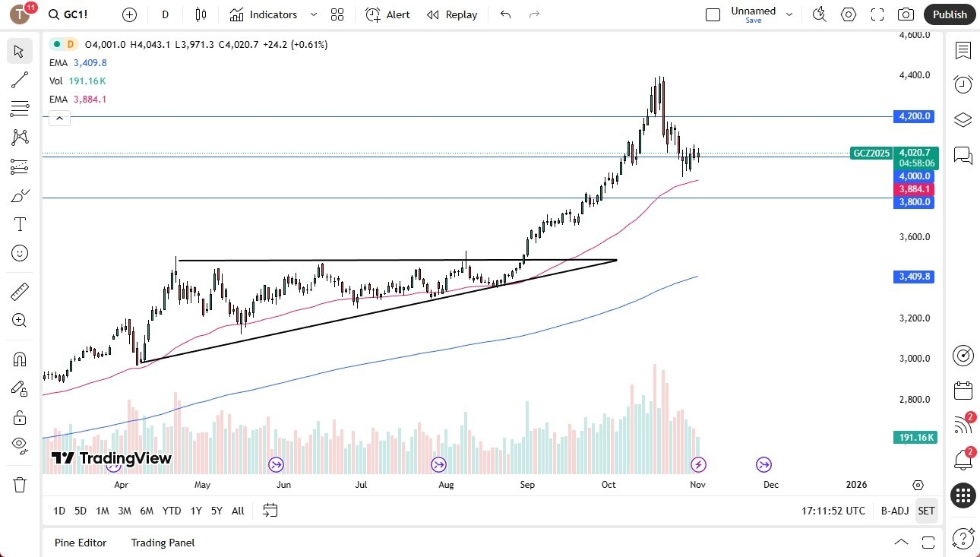Click the blue 4,200.0 price level label

[914, 116]
